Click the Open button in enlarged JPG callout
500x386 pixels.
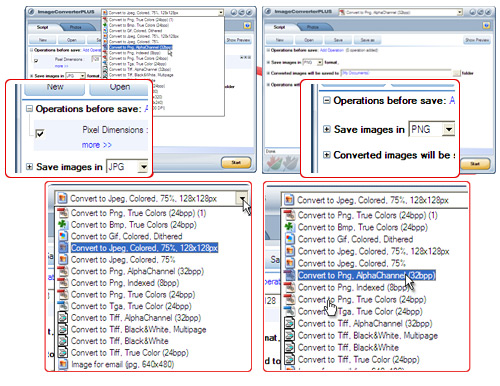click(119, 88)
